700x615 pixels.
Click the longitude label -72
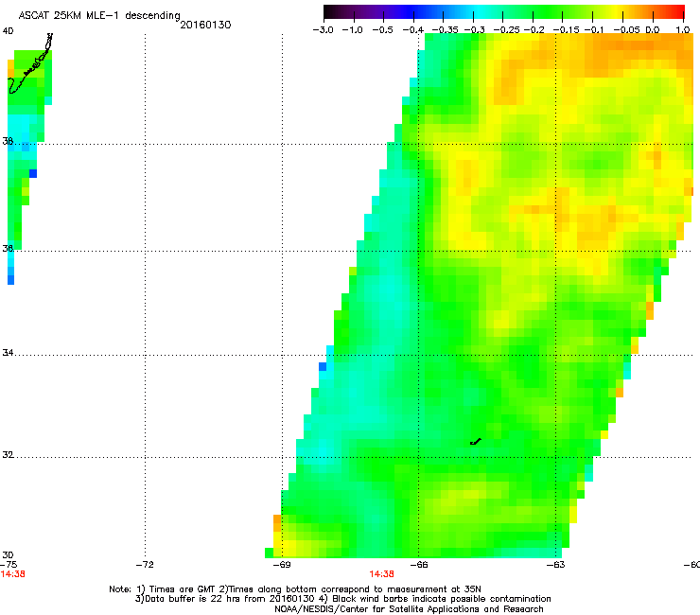145,565
